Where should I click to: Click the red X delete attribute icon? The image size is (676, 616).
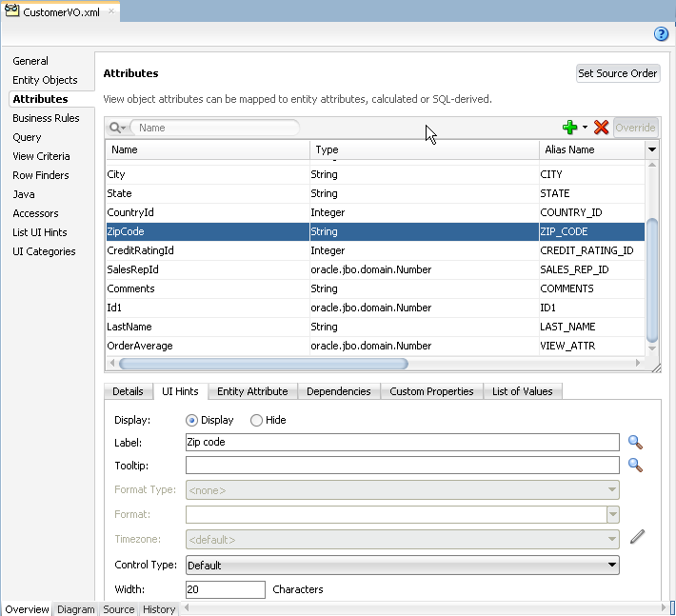(601, 128)
